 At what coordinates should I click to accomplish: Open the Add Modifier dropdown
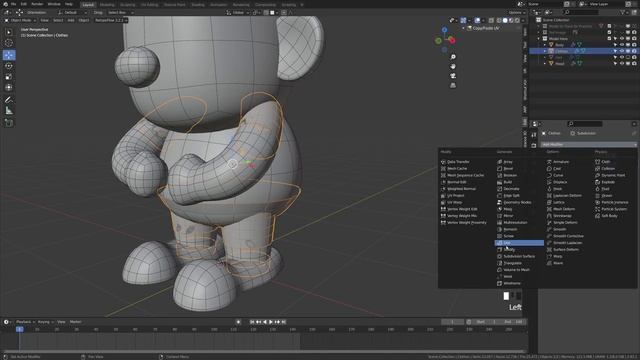pos(589,144)
